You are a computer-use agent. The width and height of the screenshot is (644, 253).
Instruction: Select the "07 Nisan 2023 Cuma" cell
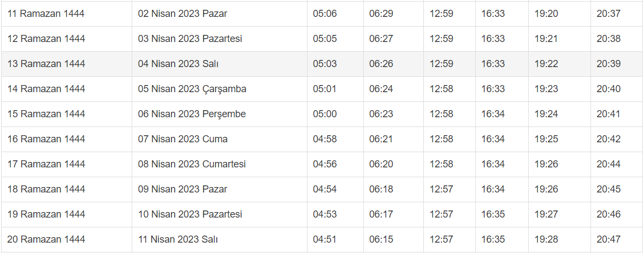tap(182, 139)
